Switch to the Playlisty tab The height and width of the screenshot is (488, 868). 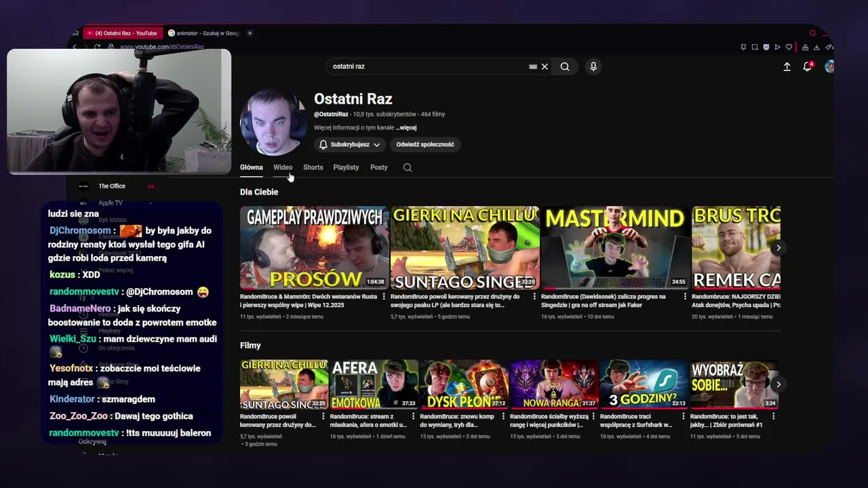click(x=346, y=167)
